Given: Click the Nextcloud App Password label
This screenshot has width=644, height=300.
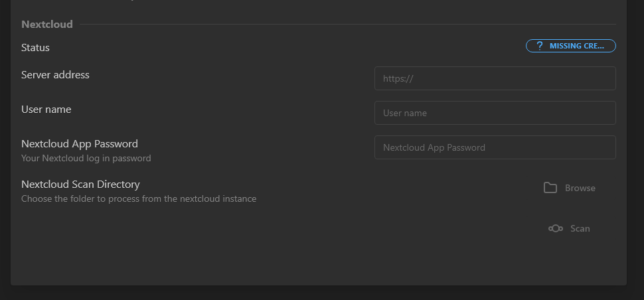Looking at the screenshot, I should (80, 143).
